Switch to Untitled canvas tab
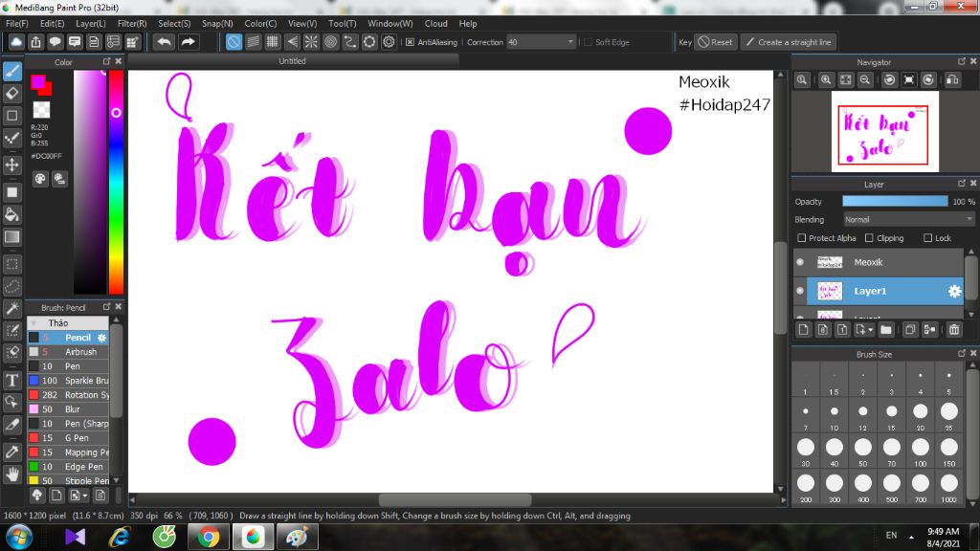 point(293,61)
